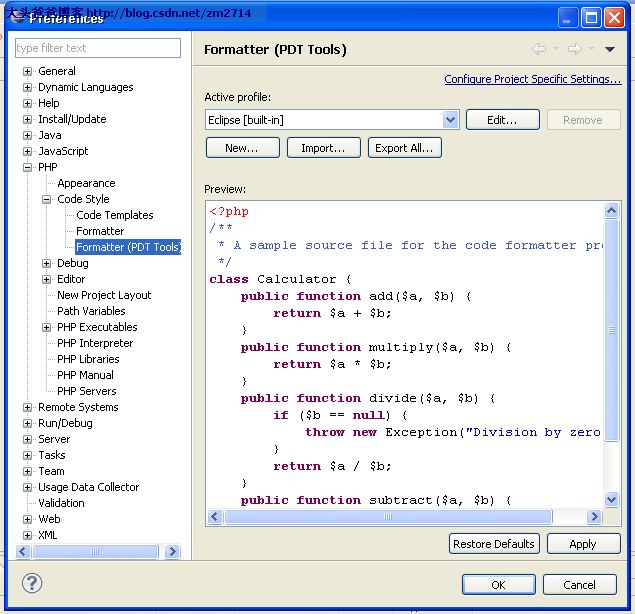
Task: Click the Cancel button
Action: coord(580,584)
